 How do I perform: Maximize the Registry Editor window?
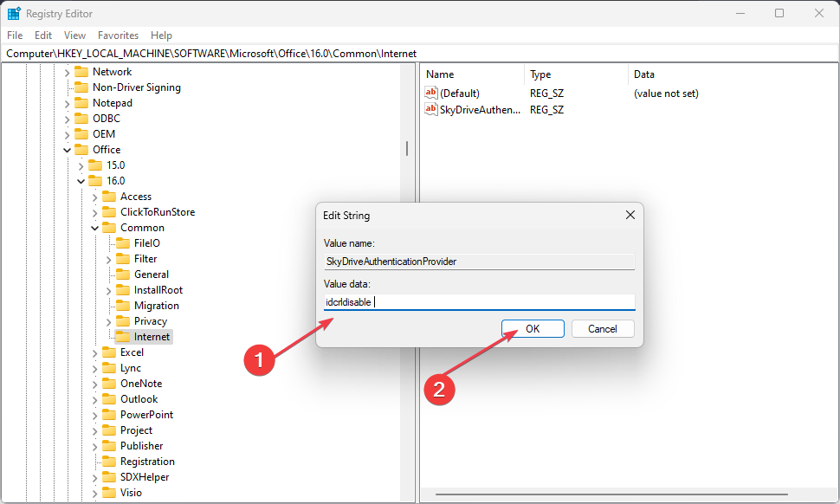pos(779,13)
